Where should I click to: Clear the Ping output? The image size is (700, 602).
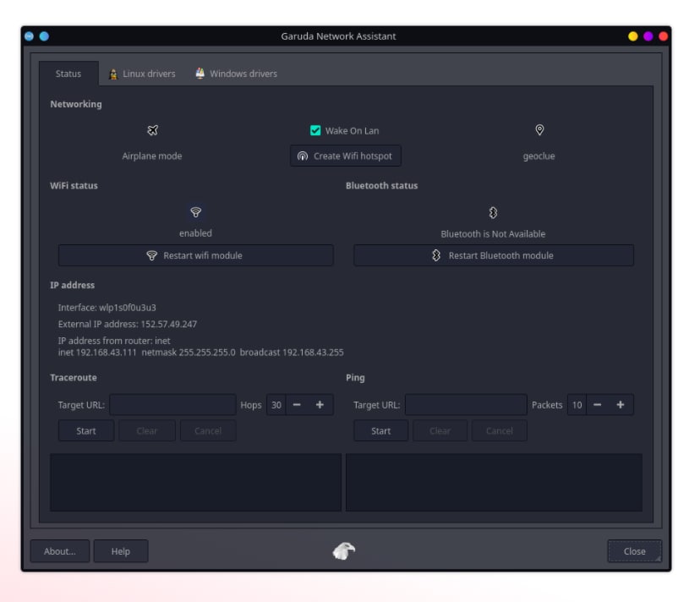click(x=440, y=431)
